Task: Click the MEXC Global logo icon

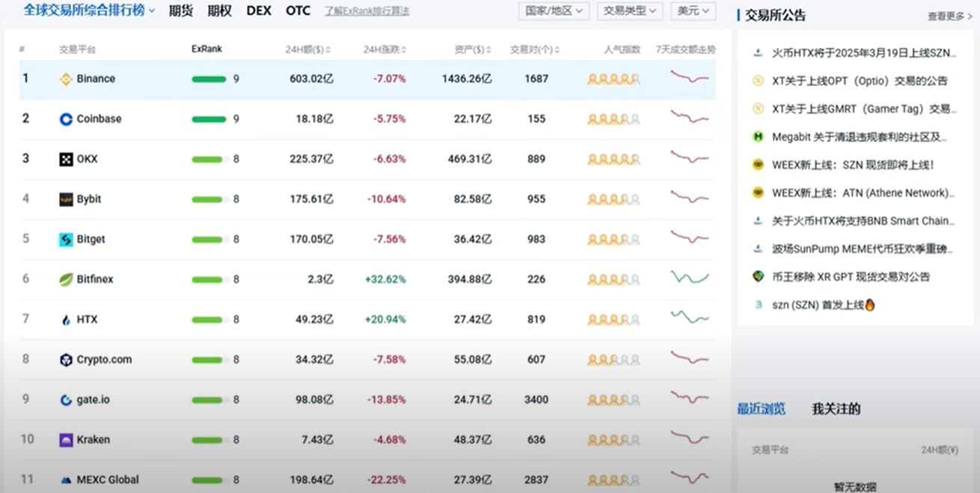Action: (66, 480)
